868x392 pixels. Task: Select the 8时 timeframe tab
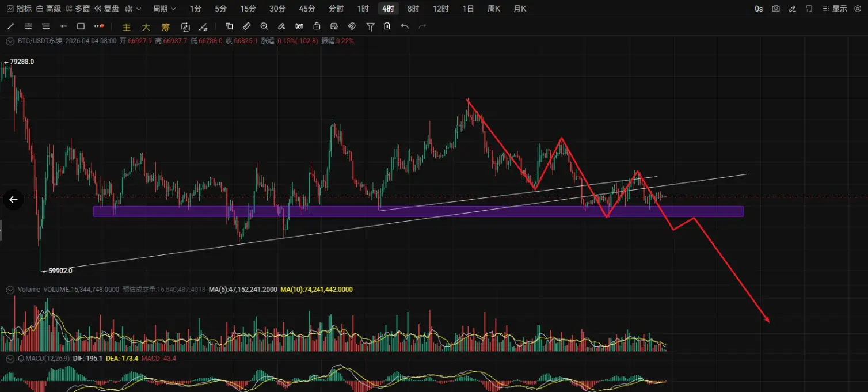point(413,9)
